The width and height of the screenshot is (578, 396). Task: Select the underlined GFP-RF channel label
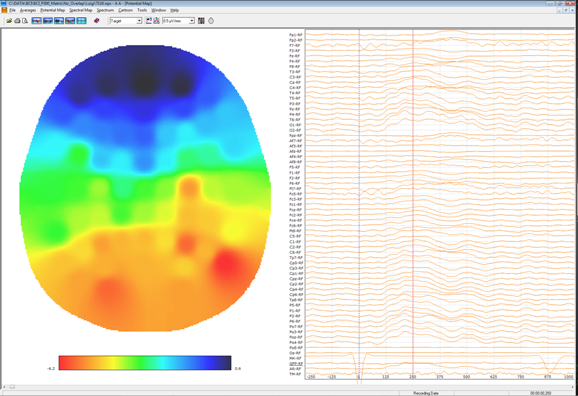(x=296, y=364)
